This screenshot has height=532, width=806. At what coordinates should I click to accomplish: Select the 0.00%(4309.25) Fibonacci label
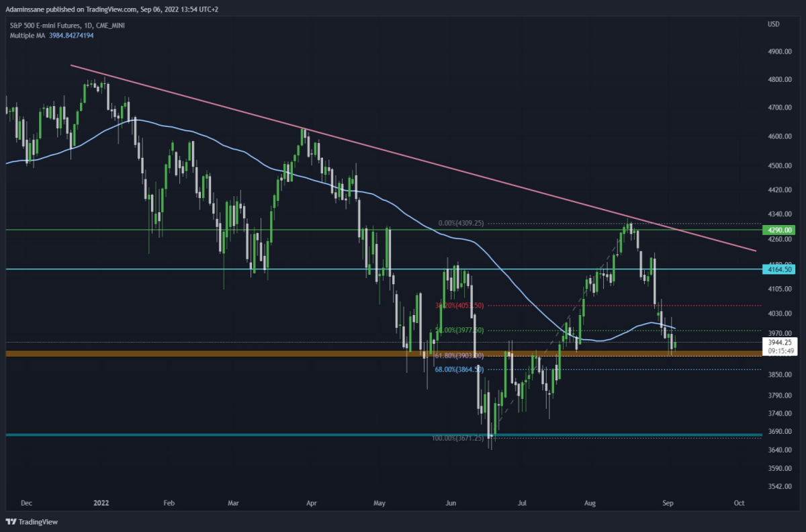point(459,223)
